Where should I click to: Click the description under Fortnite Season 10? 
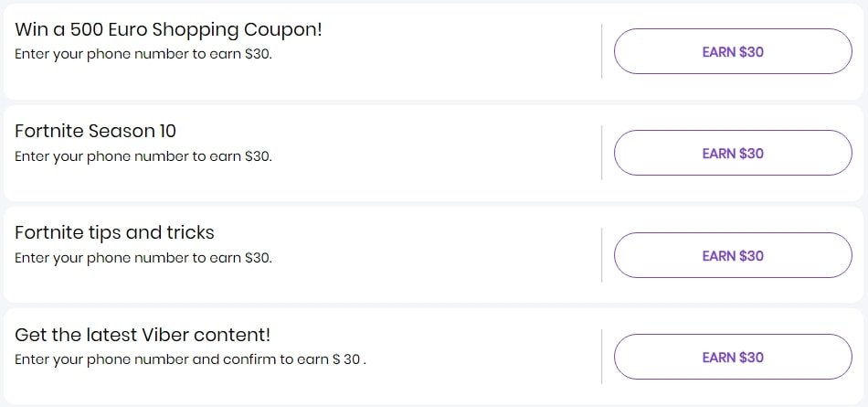[143, 156]
